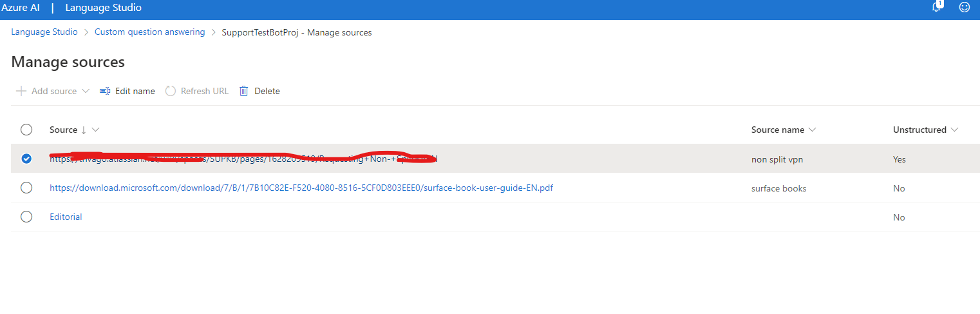Click the Delete button label
The height and width of the screenshot is (314, 980).
(267, 91)
